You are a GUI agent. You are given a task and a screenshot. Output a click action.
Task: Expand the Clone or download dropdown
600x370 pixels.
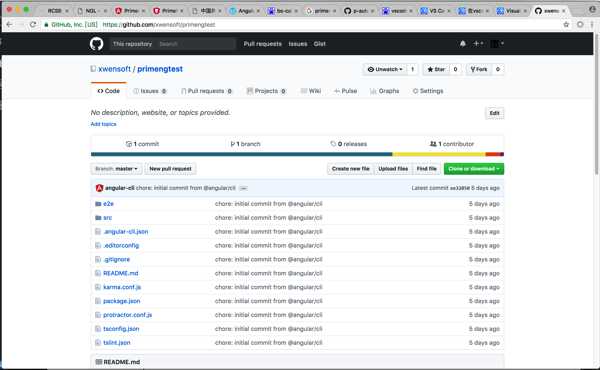point(474,169)
